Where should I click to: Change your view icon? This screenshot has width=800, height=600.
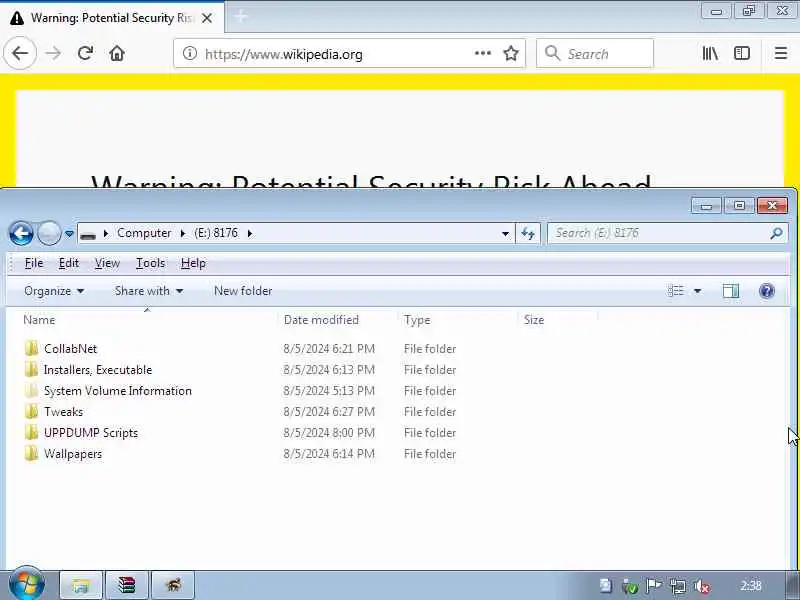coord(676,291)
